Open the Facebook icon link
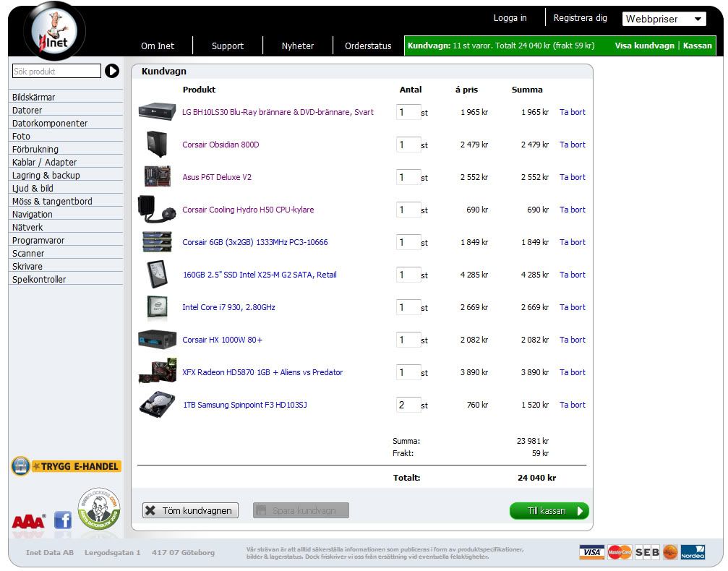Image resolution: width=728 pixels, height=571 pixels. (x=63, y=520)
